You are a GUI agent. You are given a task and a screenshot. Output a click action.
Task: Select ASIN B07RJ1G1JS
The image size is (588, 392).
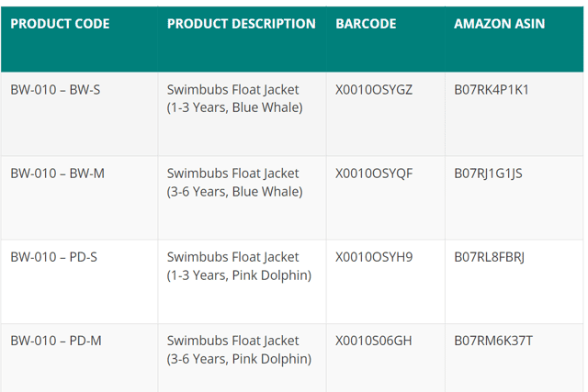488,174
